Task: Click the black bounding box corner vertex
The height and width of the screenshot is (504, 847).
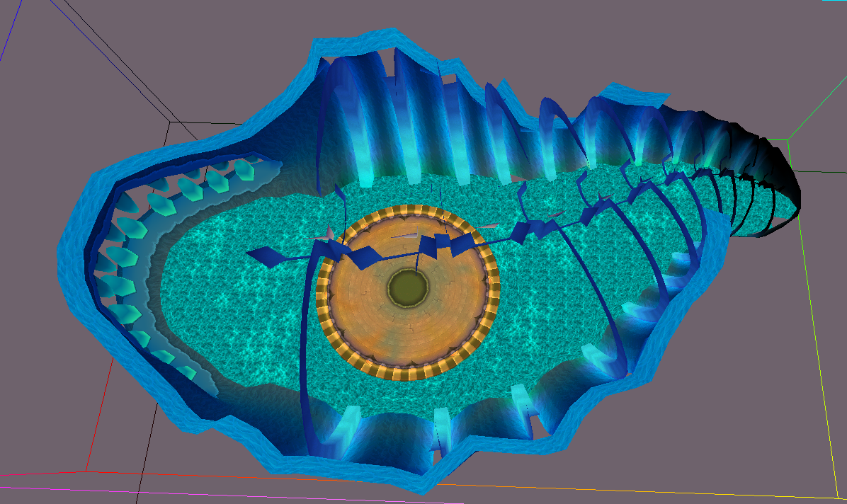Action: 169,122
